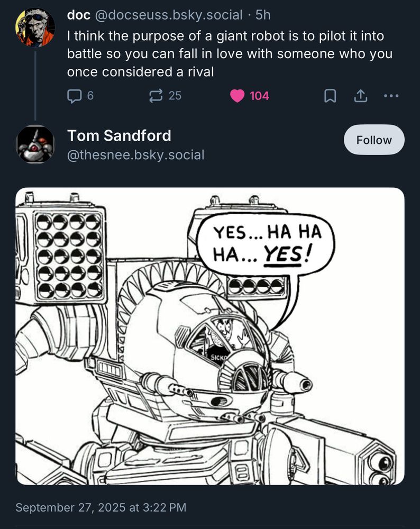Click the reply count number 6
This screenshot has width=420, height=529.
click(90, 96)
